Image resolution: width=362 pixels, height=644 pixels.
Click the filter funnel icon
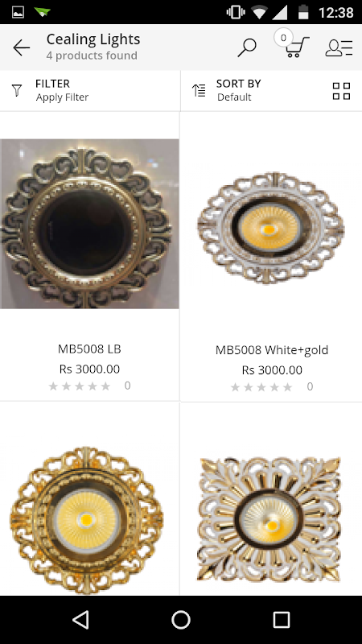click(17, 90)
